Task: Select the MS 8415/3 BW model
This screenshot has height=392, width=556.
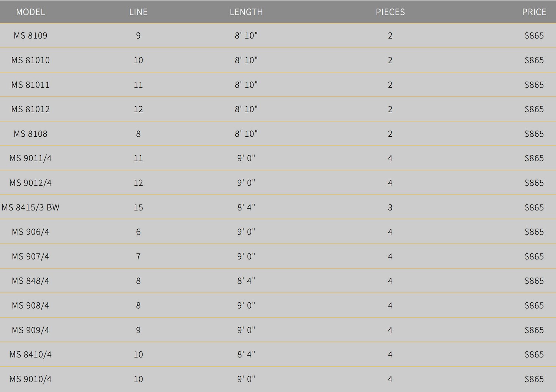Action: click(x=30, y=207)
